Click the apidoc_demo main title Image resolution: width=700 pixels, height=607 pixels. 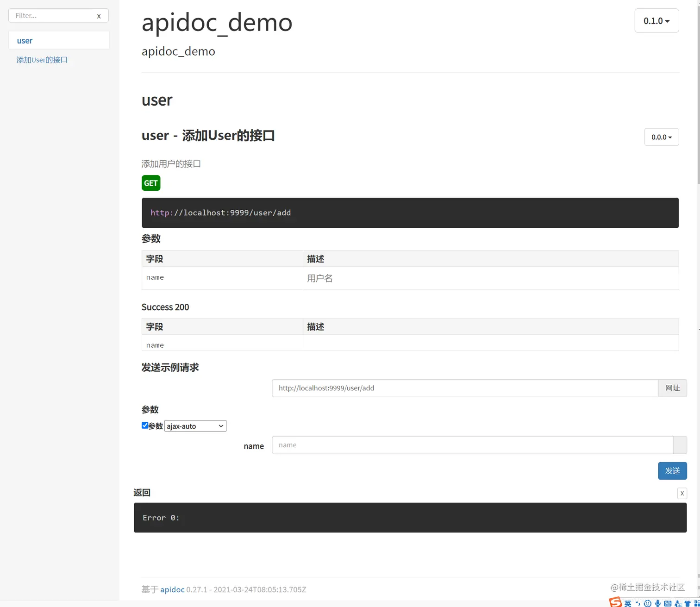[x=217, y=22]
